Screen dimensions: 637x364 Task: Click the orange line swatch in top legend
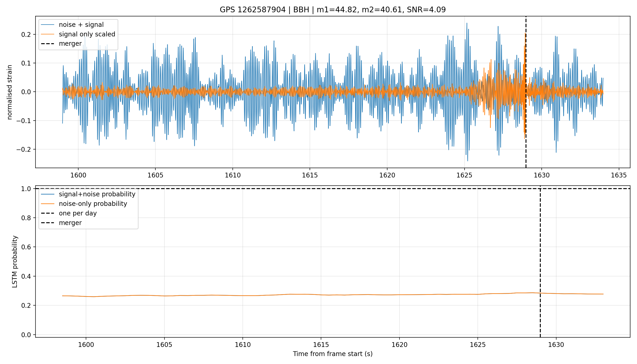coord(48,34)
